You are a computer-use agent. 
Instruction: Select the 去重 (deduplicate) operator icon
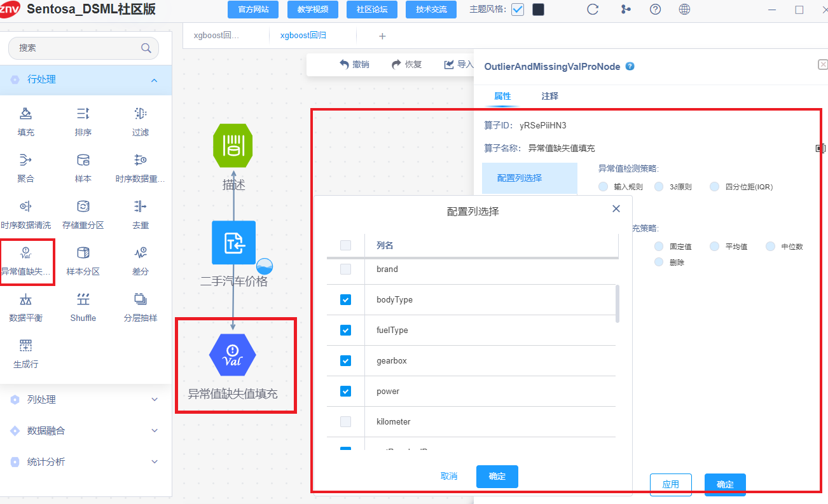click(141, 206)
